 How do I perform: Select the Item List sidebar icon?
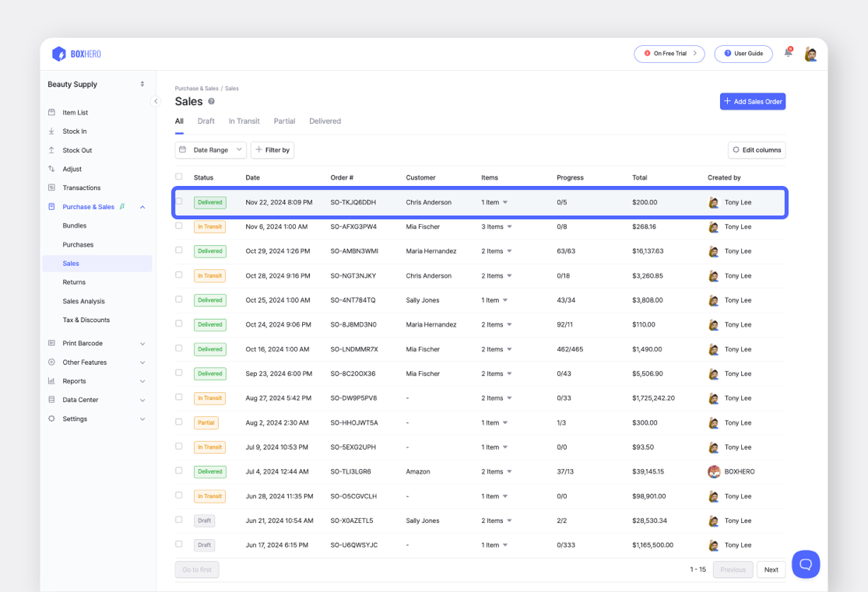[x=51, y=112]
